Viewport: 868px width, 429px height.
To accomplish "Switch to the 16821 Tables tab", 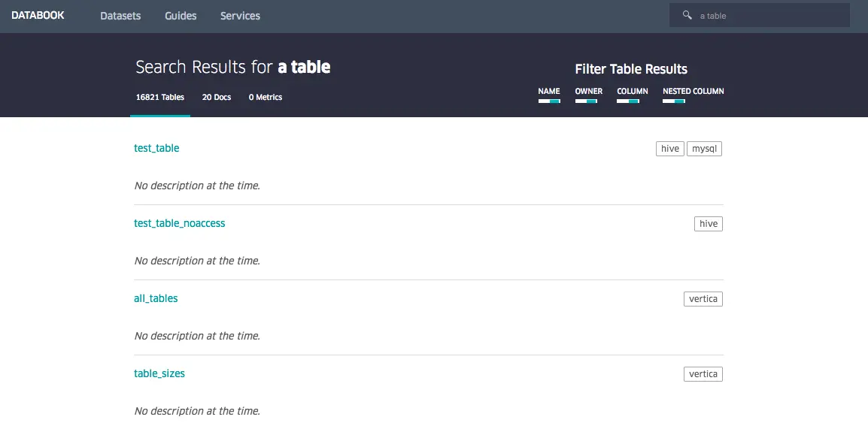I will point(160,97).
